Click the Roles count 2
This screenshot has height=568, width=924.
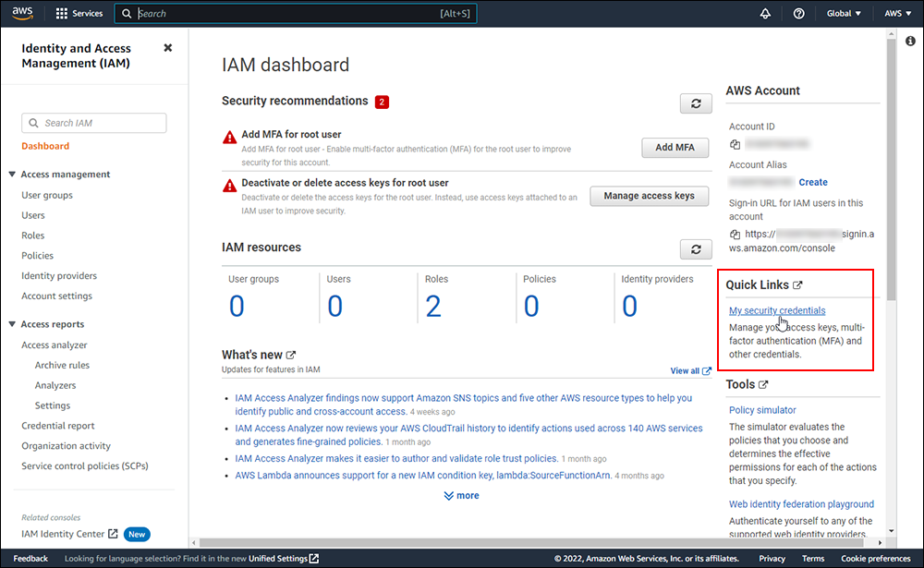(x=433, y=307)
